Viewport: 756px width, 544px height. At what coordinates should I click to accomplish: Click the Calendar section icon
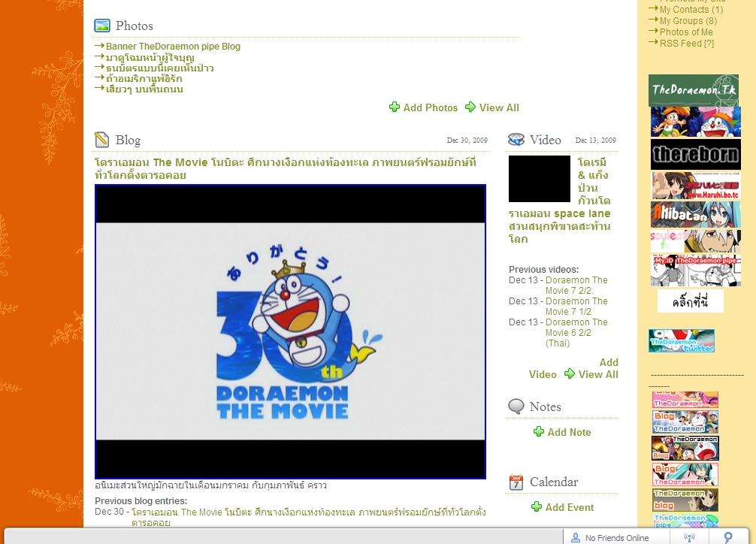pos(516,482)
